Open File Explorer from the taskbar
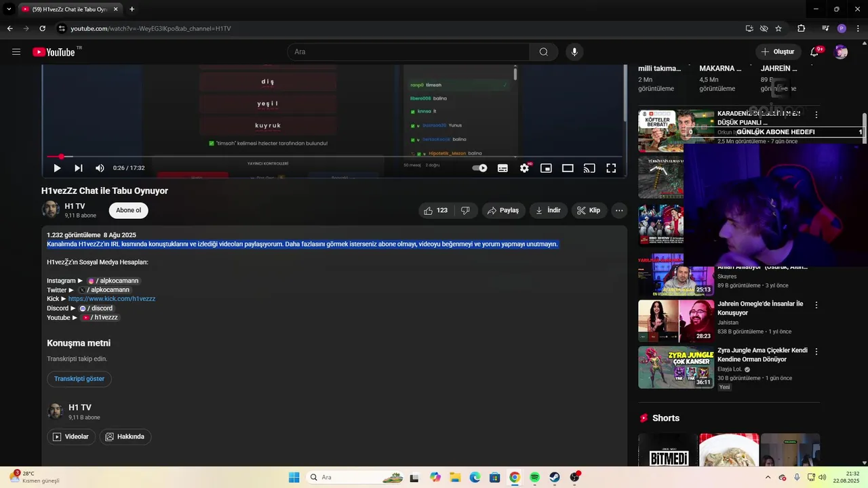This screenshot has width=868, height=488. 455,477
